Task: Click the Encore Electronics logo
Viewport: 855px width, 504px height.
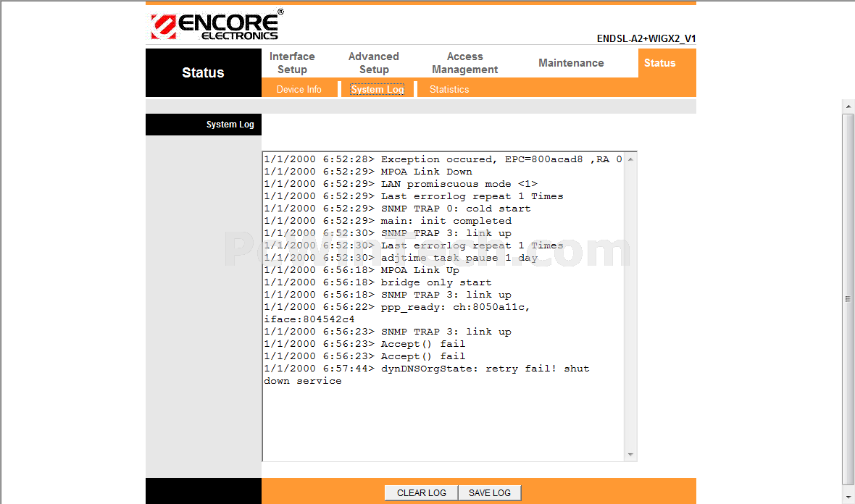Action: click(x=217, y=25)
